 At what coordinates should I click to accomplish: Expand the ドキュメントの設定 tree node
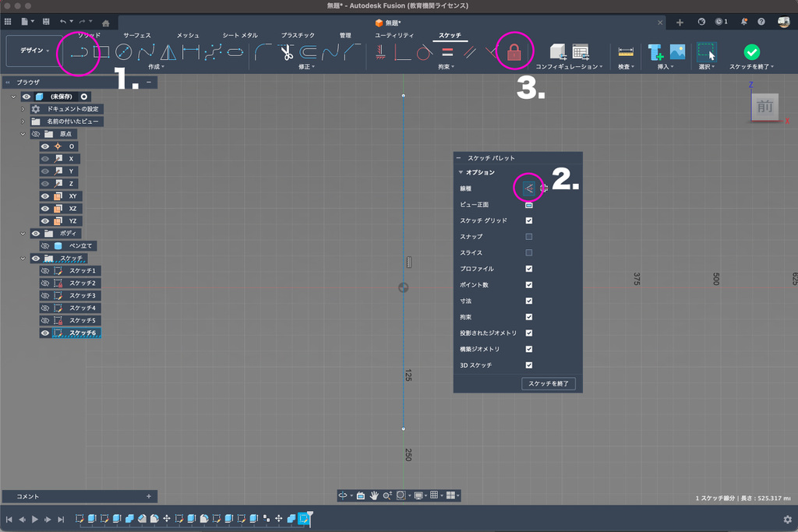pyautogui.click(x=23, y=109)
